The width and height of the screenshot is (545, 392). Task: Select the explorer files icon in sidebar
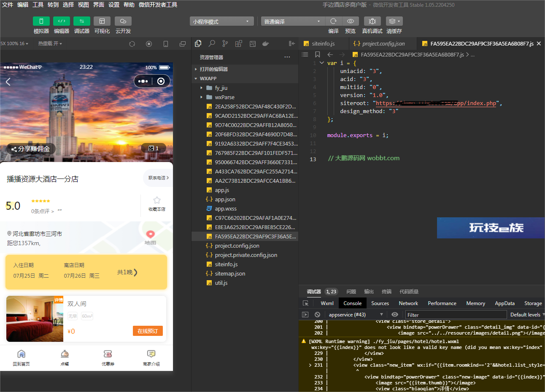[198, 43]
